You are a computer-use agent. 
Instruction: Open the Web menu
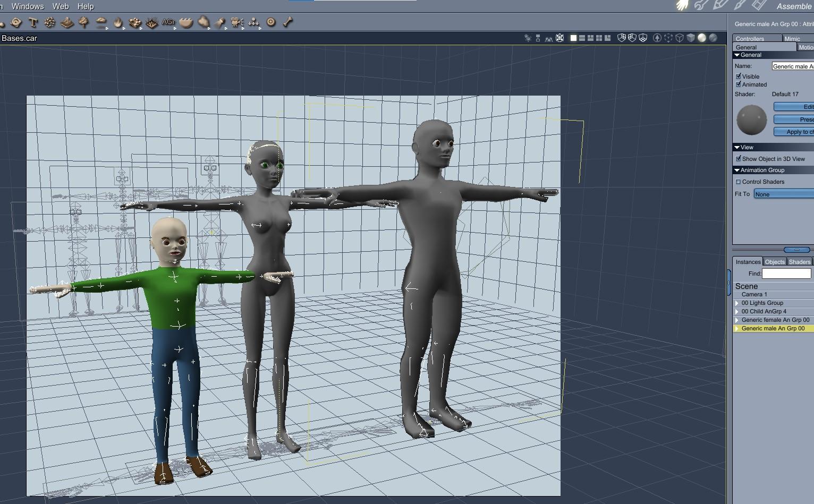pyautogui.click(x=61, y=6)
